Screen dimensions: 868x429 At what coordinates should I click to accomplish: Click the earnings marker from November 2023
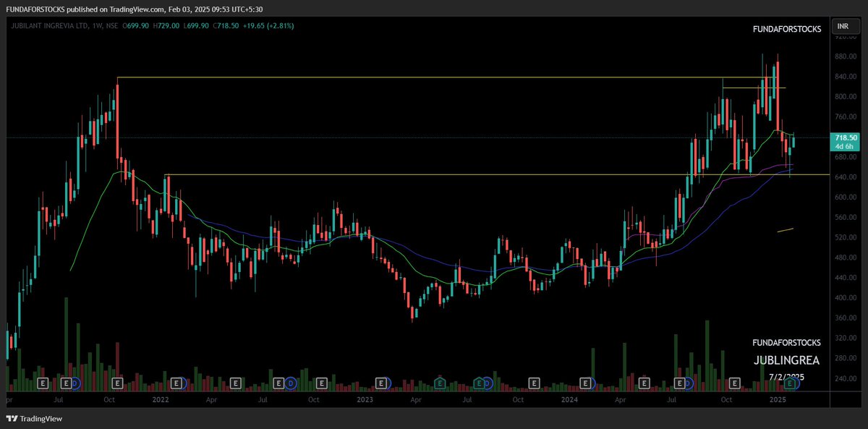click(x=535, y=382)
